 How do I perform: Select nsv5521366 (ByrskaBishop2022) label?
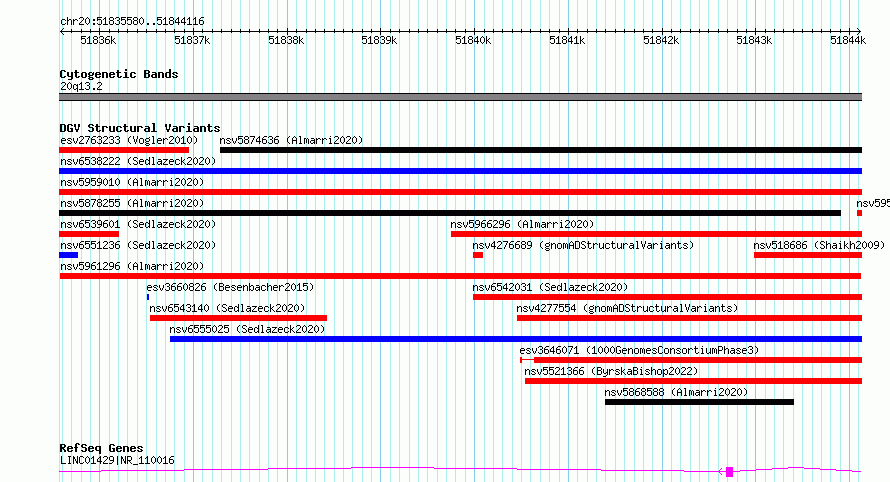point(611,371)
